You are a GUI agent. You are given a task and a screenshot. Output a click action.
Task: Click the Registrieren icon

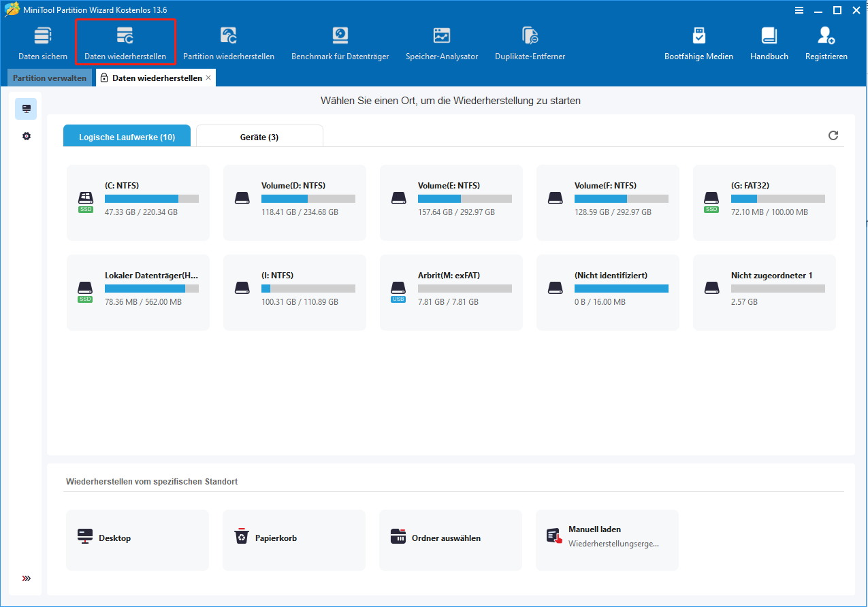click(826, 35)
